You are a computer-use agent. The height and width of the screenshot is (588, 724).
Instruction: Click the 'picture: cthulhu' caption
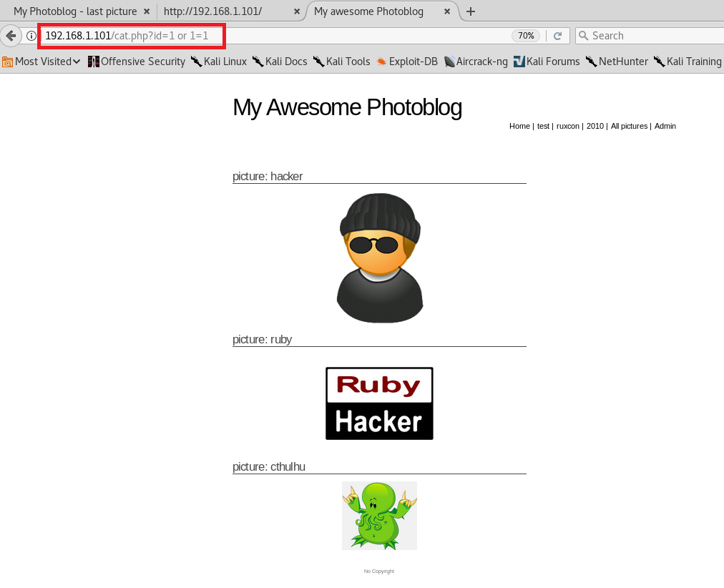point(269,466)
